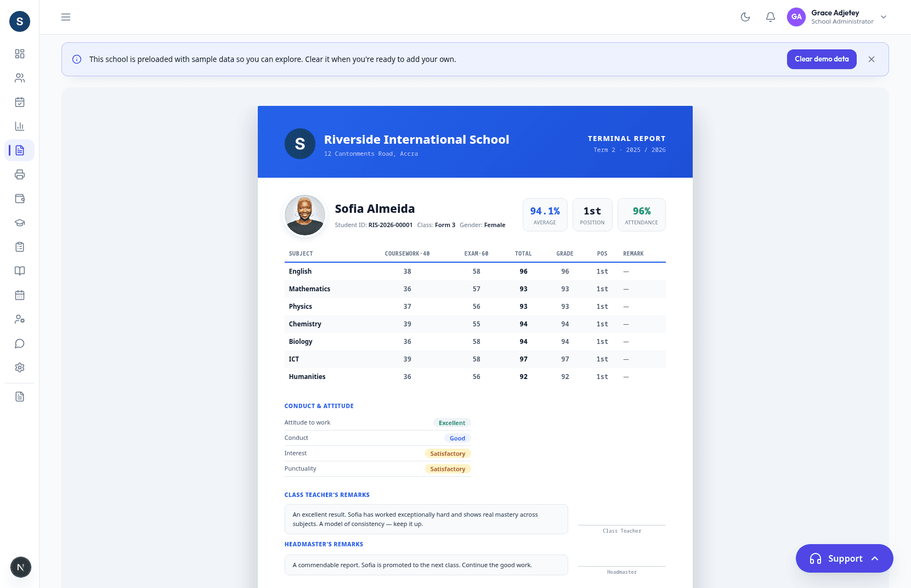Open the attendance calendar-check icon
This screenshot has height=588, width=911.
point(20,102)
